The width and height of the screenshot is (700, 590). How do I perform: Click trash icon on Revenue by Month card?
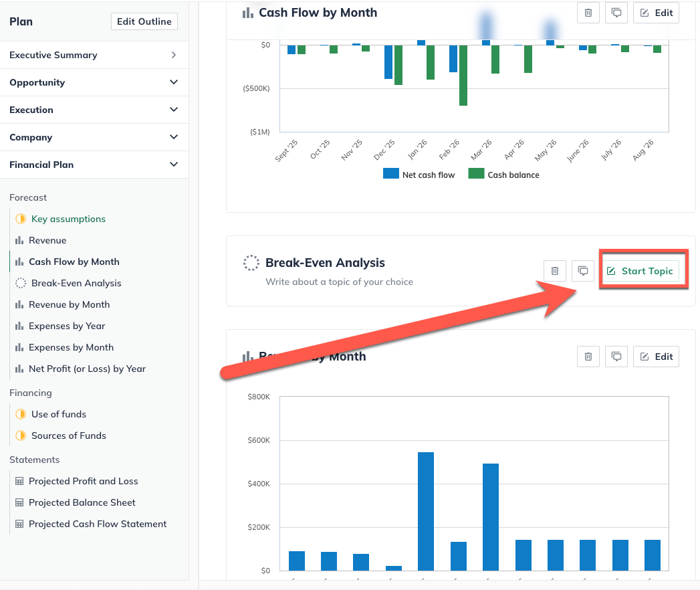pos(588,357)
